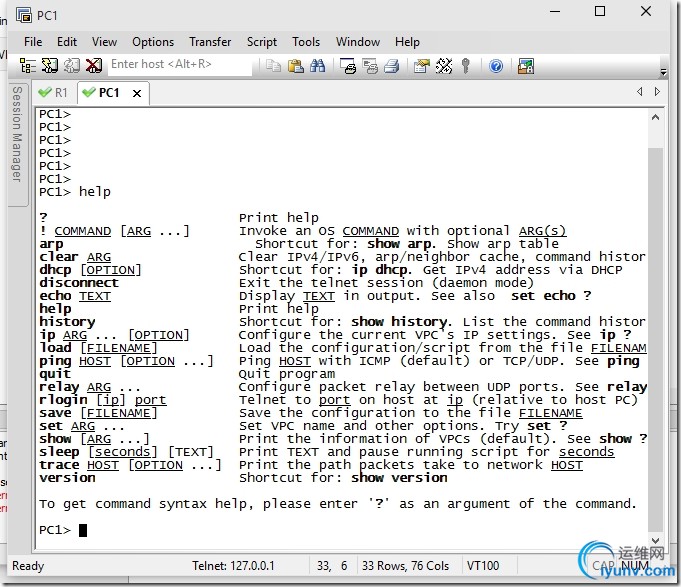
Task: Click the Print Selection toolbar icon
Action: pos(370,66)
